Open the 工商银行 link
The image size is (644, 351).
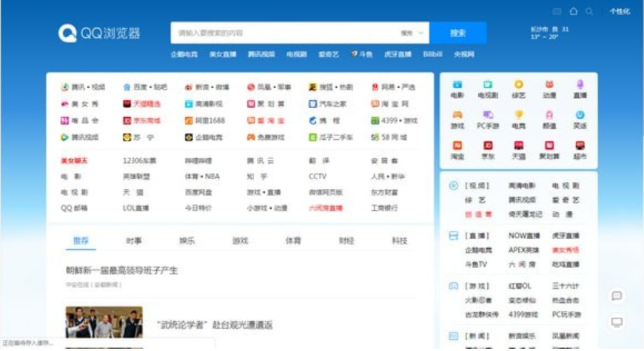[x=384, y=208]
